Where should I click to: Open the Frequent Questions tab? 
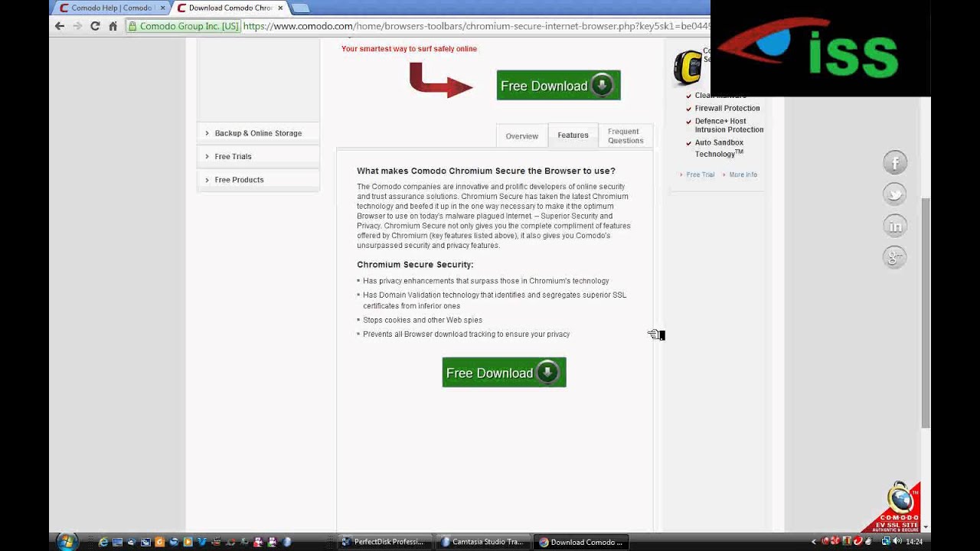[x=626, y=135]
